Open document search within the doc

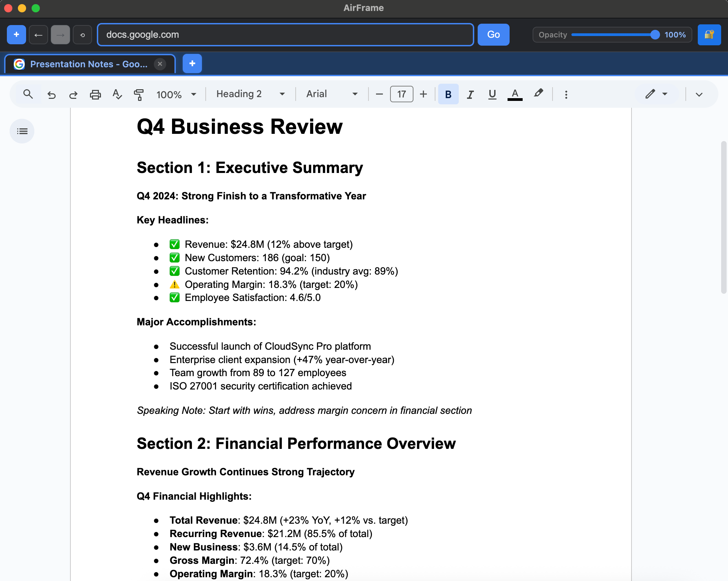(28, 94)
